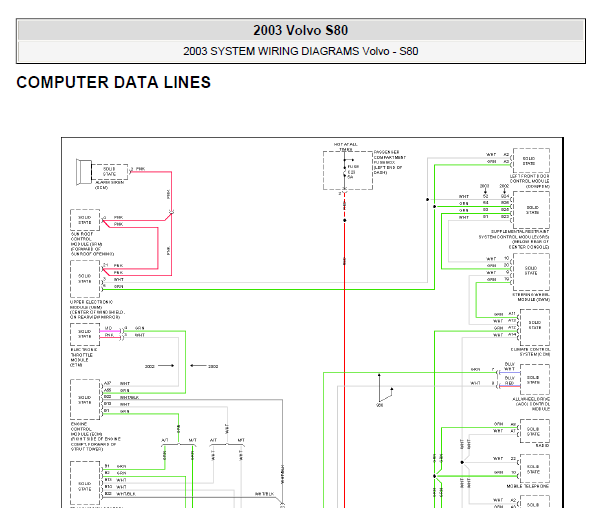Click the alarm siren pin 2 PNK wire label
The image size is (605, 508).
coord(138,169)
